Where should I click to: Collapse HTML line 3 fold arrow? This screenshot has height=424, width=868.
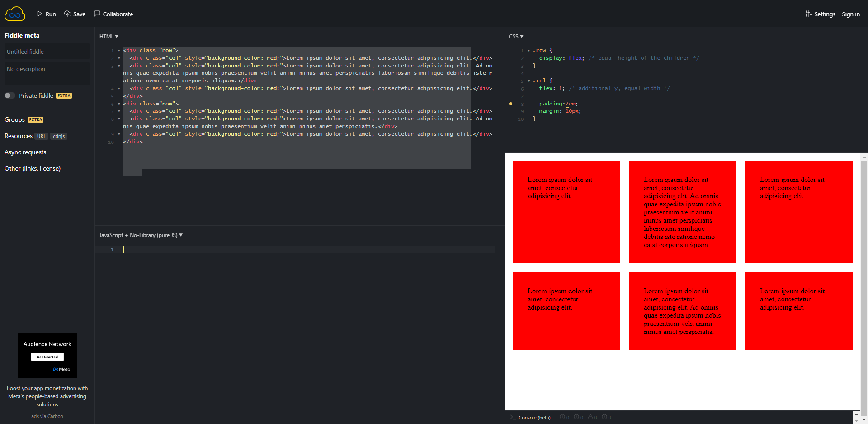coord(119,66)
